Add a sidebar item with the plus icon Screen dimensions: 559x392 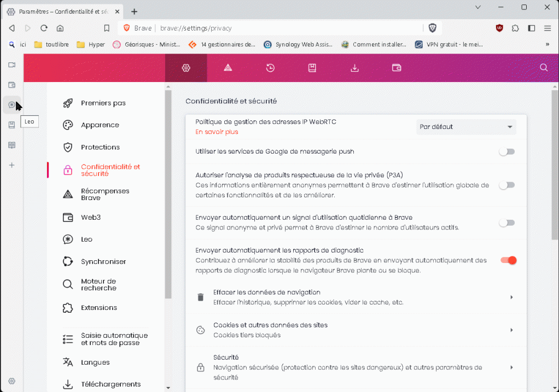[x=12, y=165]
